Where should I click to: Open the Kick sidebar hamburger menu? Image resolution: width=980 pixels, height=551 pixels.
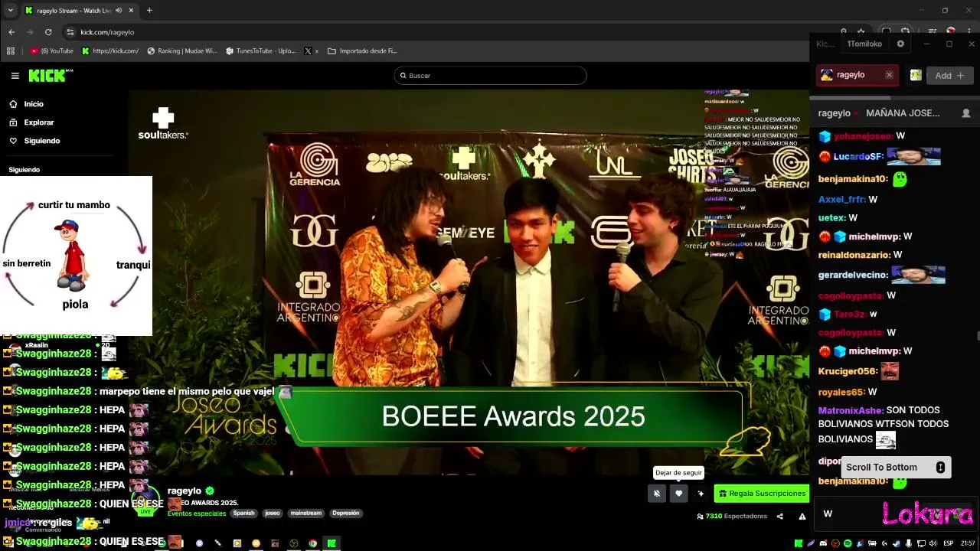tap(15, 76)
